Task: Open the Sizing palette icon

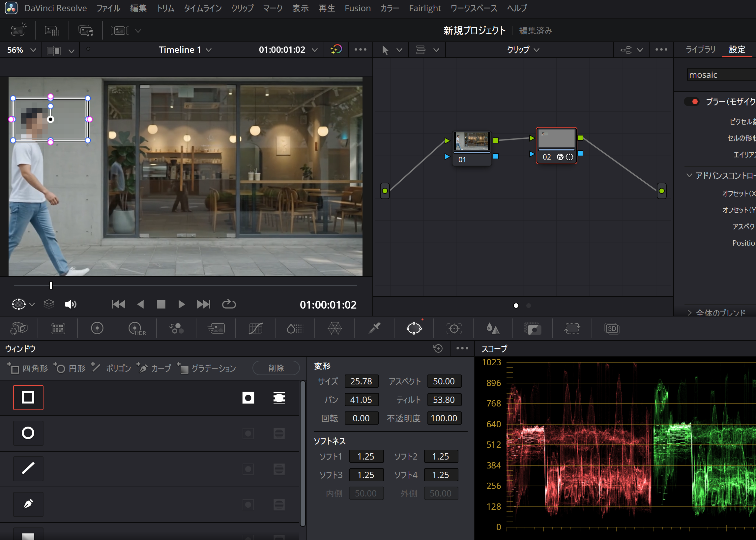Action: (x=572, y=329)
